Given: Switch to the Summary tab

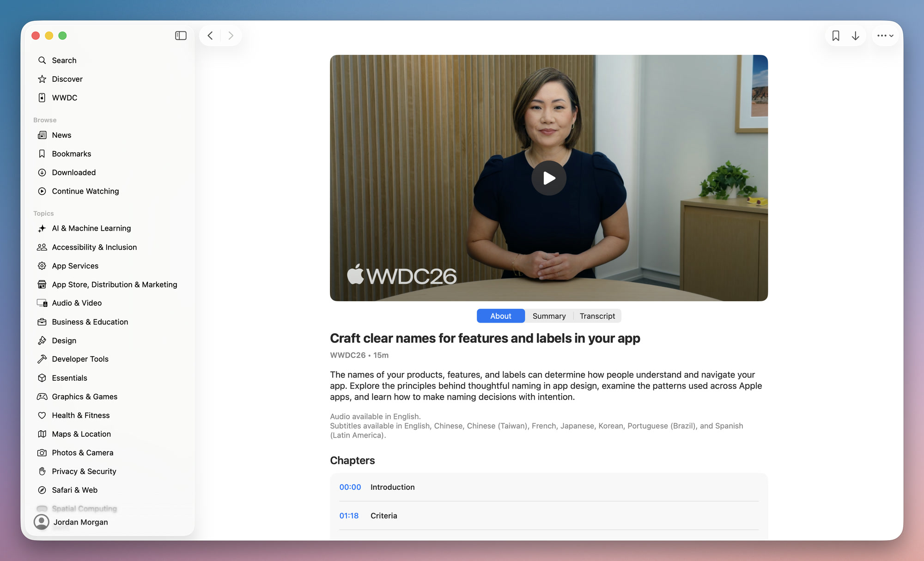Looking at the screenshot, I should tap(549, 316).
